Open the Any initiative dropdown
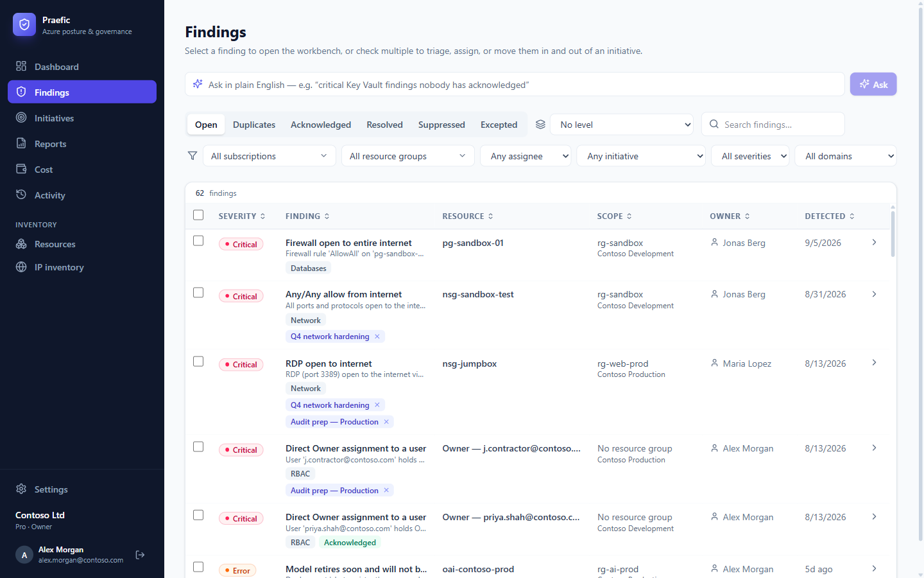This screenshot has width=924, height=578. (641, 156)
